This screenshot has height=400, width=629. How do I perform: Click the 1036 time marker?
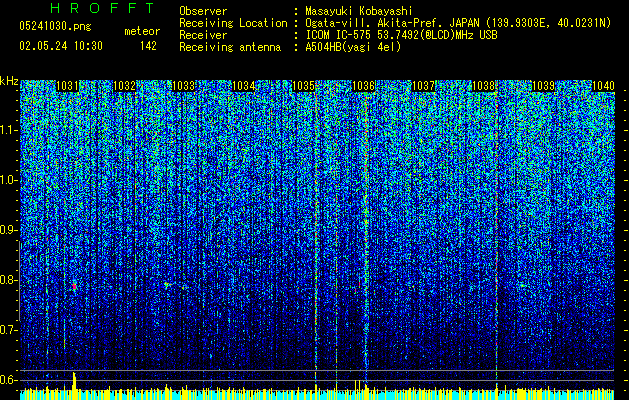363,86
